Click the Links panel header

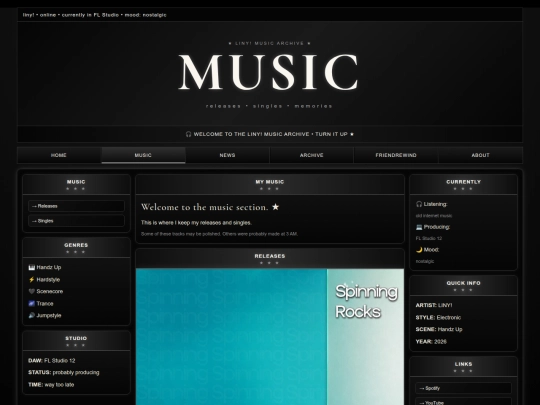(x=463, y=366)
